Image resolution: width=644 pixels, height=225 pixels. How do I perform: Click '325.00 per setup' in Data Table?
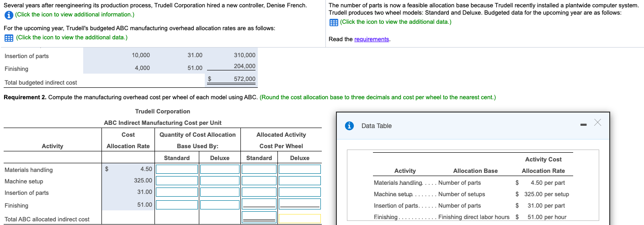(546, 194)
